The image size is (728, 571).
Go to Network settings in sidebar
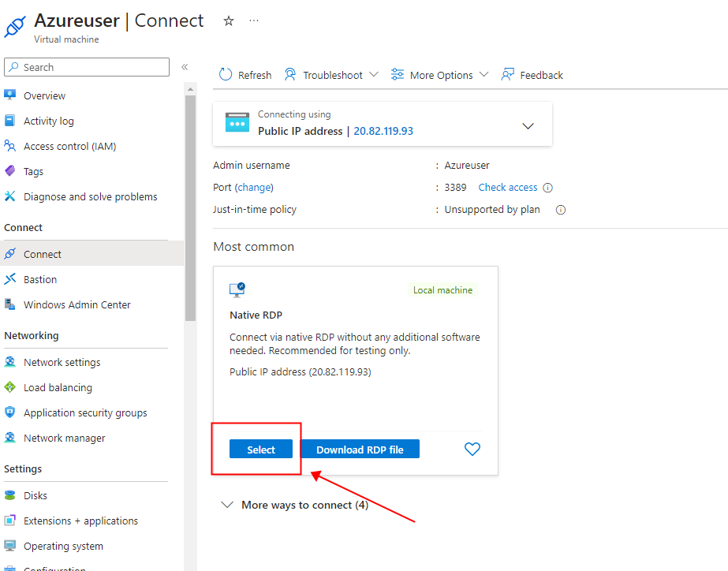pyautogui.click(x=62, y=362)
